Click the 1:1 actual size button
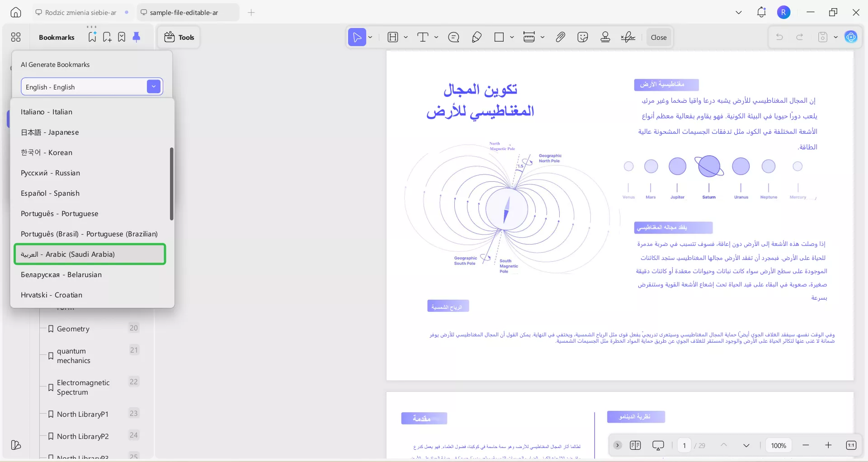 [x=851, y=445]
